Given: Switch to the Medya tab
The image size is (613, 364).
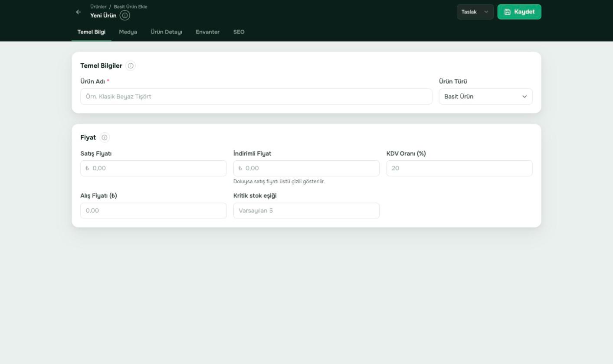Looking at the screenshot, I should pos(128,32).
